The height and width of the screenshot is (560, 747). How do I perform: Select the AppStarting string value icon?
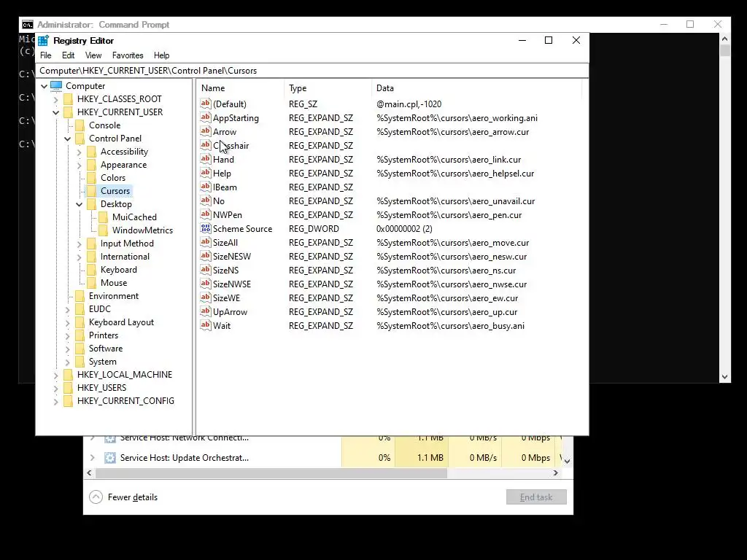(x=205, y=117)
